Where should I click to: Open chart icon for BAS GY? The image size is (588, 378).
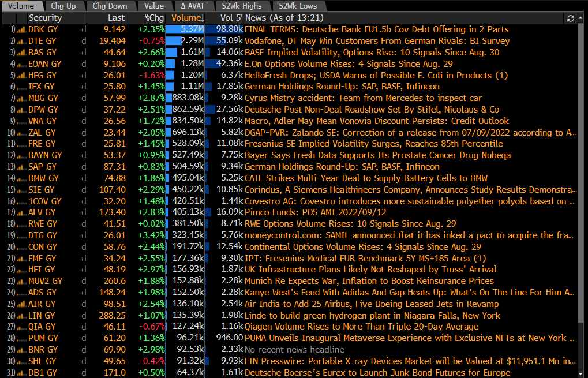coord(21,52)
